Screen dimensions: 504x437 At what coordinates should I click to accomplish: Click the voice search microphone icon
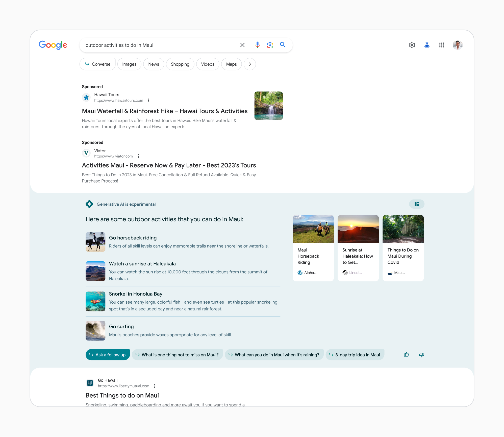(x=257, y=45)
